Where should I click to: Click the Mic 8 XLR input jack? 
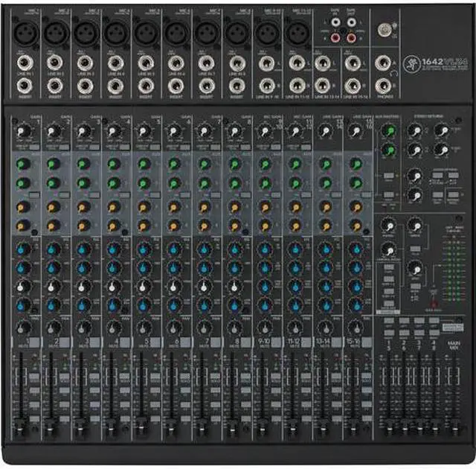[237, 32]
